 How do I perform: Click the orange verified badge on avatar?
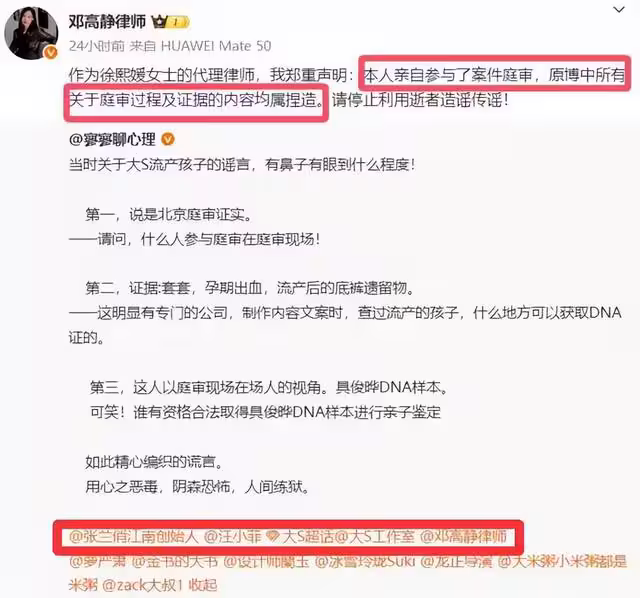(x=51, y=52)
